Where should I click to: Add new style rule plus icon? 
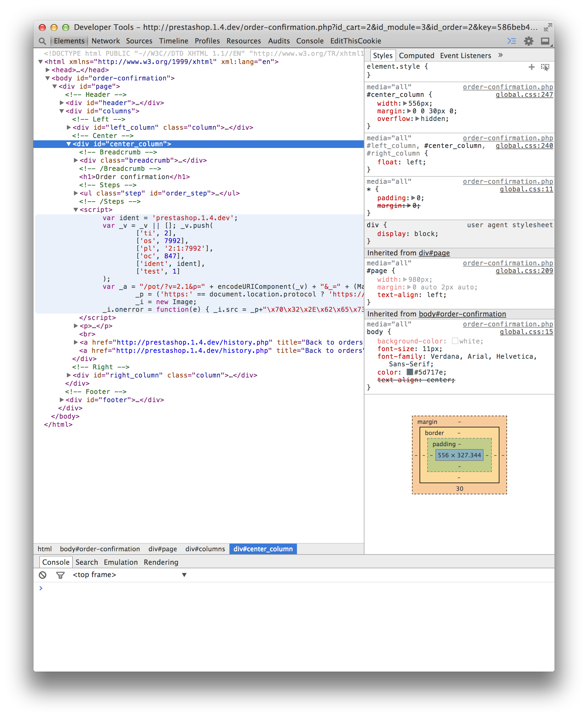pos(531,67)
